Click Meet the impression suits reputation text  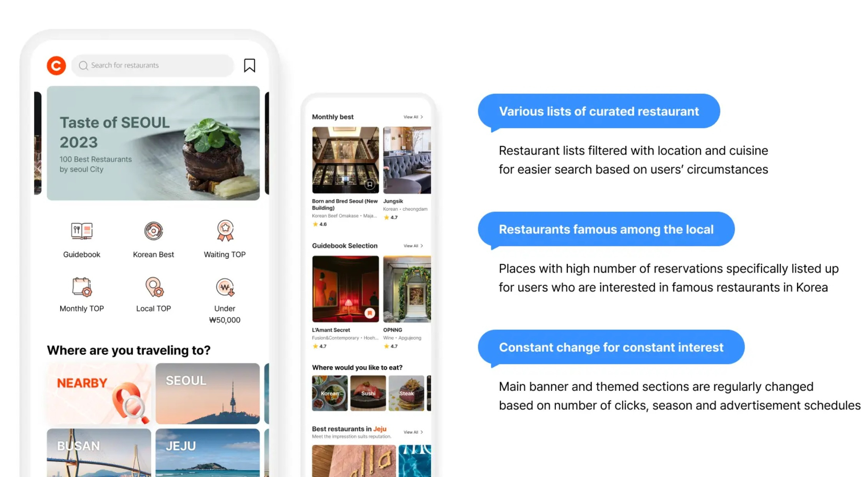[x=352, y=437]
